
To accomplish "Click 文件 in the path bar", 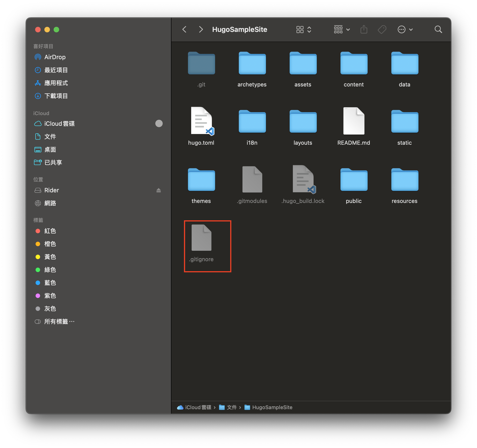I will pyautogui.click(x=228, y=407).
